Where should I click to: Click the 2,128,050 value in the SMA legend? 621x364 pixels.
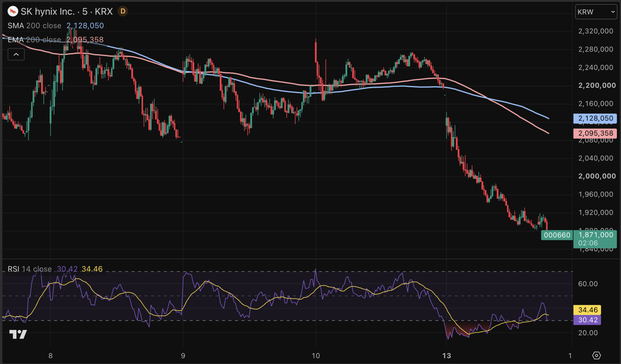coord(85,26)
